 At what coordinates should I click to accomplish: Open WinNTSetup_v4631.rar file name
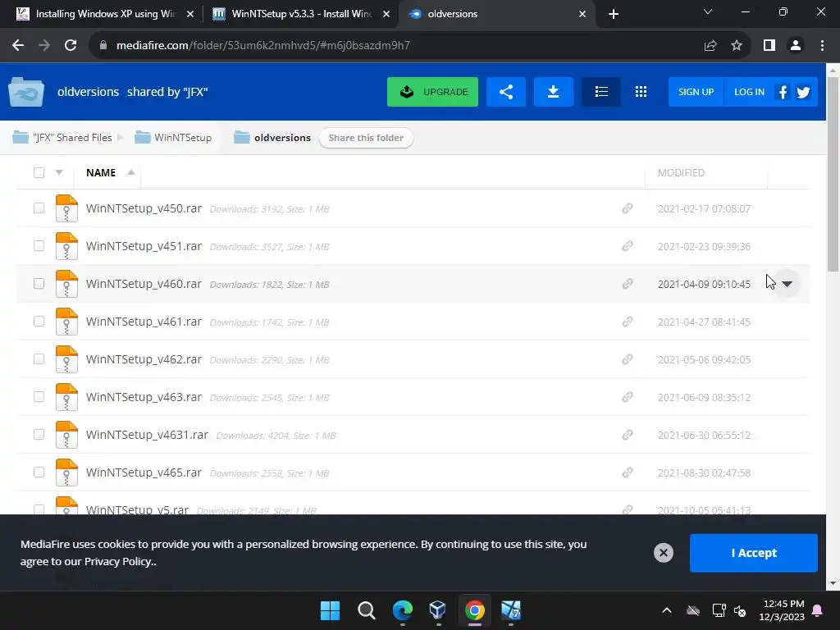point(147,435)
